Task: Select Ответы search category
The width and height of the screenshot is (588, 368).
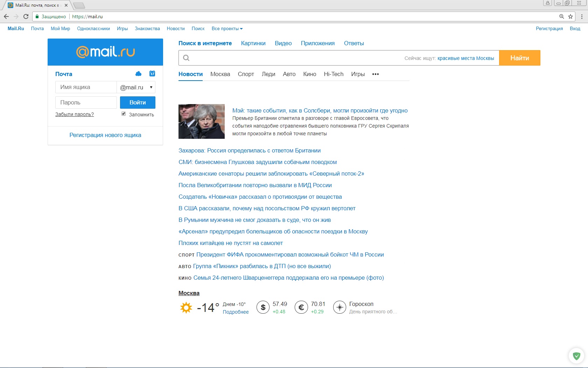Action: click(354, 43)
